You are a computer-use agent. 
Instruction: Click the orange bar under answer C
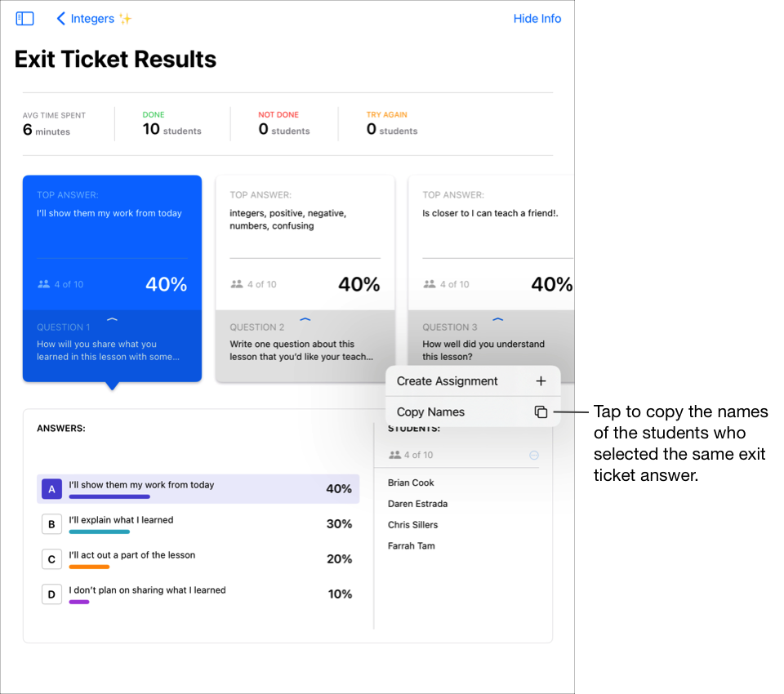coord(89,567)
